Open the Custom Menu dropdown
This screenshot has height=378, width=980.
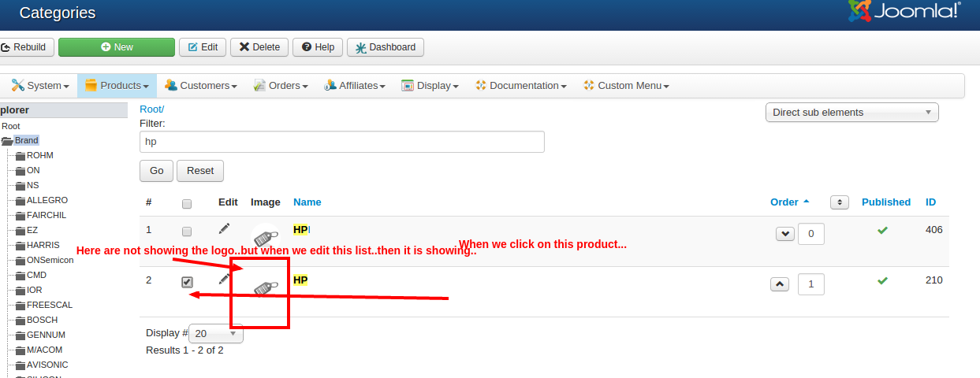pyautogui.click(x=626, y=85)
